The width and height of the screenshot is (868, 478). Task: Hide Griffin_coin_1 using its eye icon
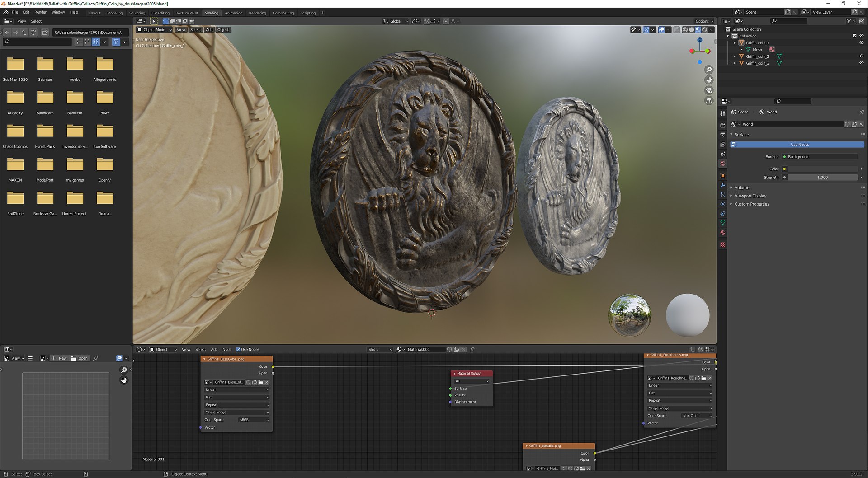(861, 42)
